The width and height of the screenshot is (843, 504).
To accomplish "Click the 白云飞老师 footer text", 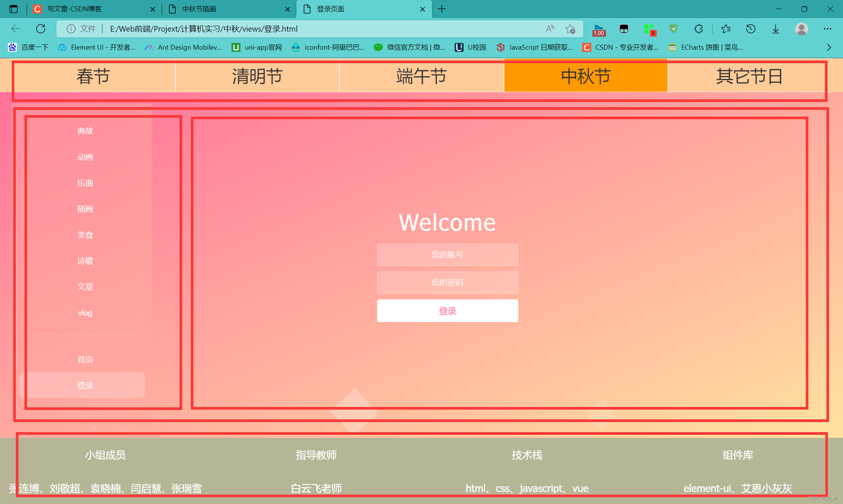I will 316,489.
